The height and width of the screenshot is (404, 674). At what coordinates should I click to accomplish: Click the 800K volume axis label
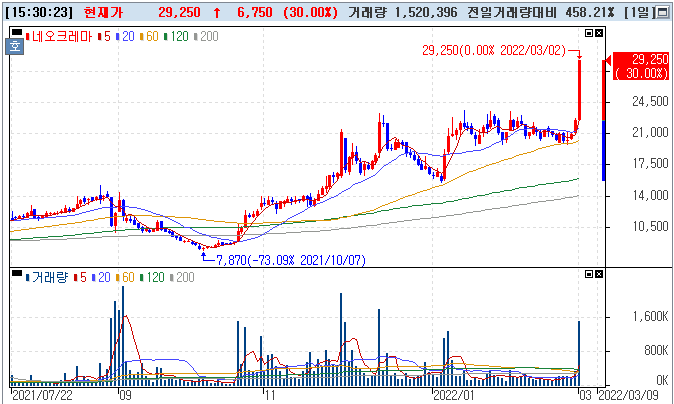point(656,351)
